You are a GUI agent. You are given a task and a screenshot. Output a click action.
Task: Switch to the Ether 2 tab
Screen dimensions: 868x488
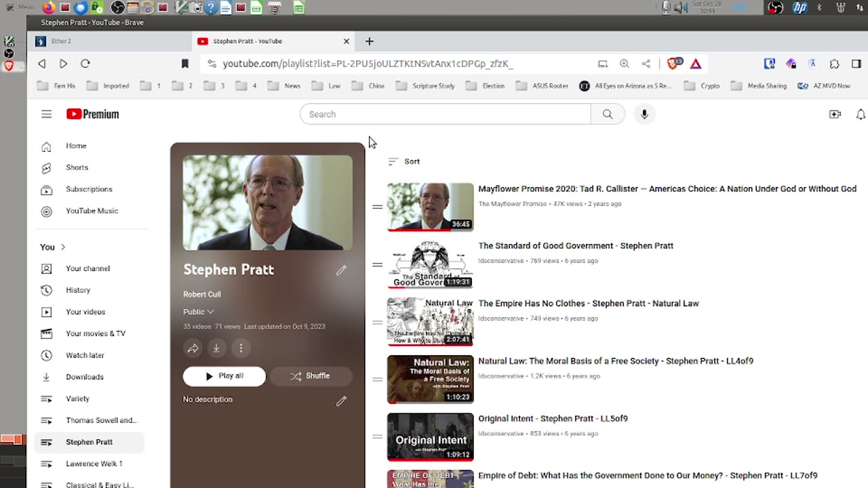109,41
